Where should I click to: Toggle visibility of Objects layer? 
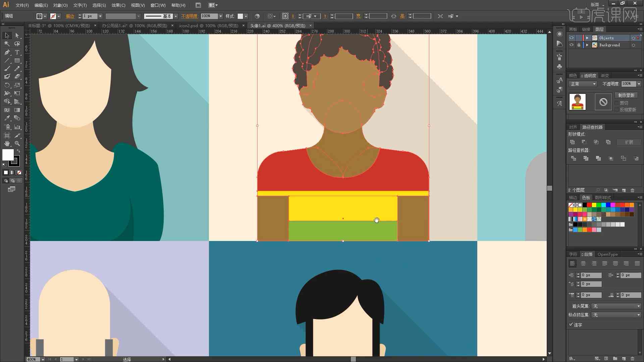click(x=571, y=38)
